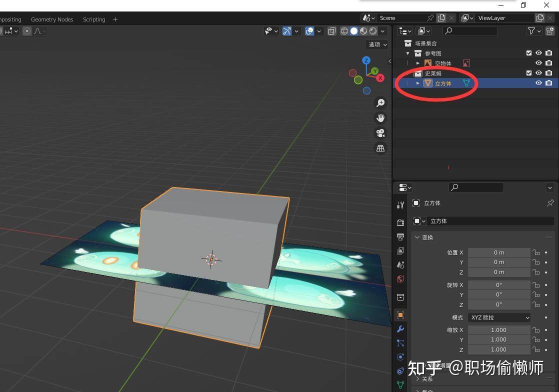Uncheck the 参考图 collection exclude checkbox
559x392 pixels.
coord(528,53)
